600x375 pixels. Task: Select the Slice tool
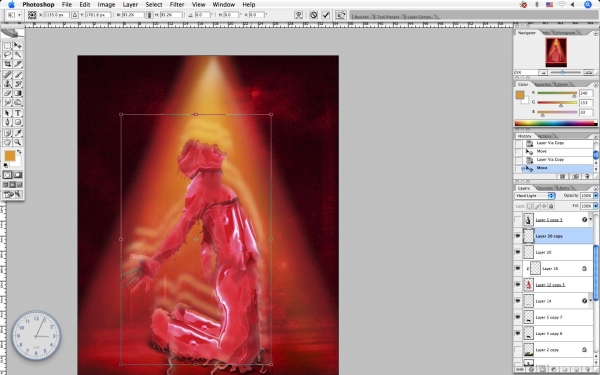coord(18,64)
